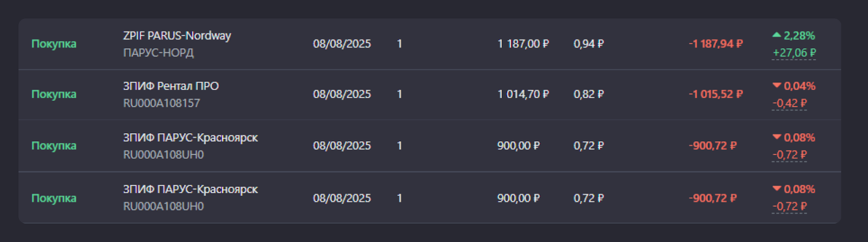Open the ZPIF PARUS-Nordway fund name
868x242 pixels.
click(x=177, y=36)
